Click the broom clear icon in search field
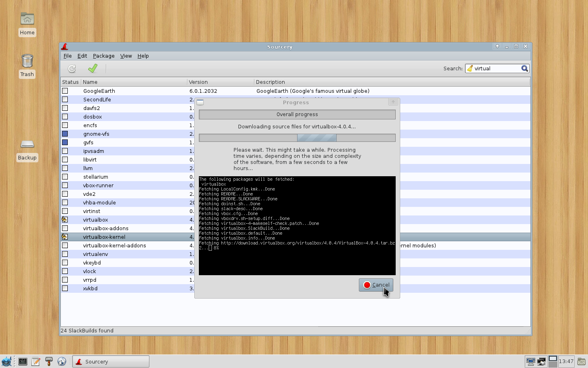This screenshot has height=368, width=588. pyautogui.click(x=470, y=68)
